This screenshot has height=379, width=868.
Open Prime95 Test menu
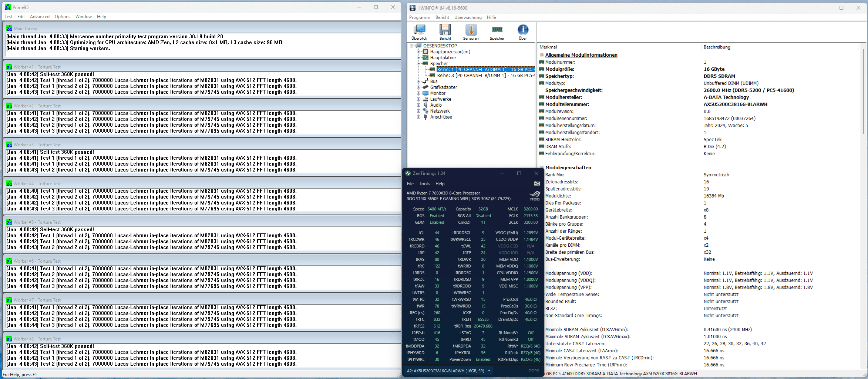(8, 17)
